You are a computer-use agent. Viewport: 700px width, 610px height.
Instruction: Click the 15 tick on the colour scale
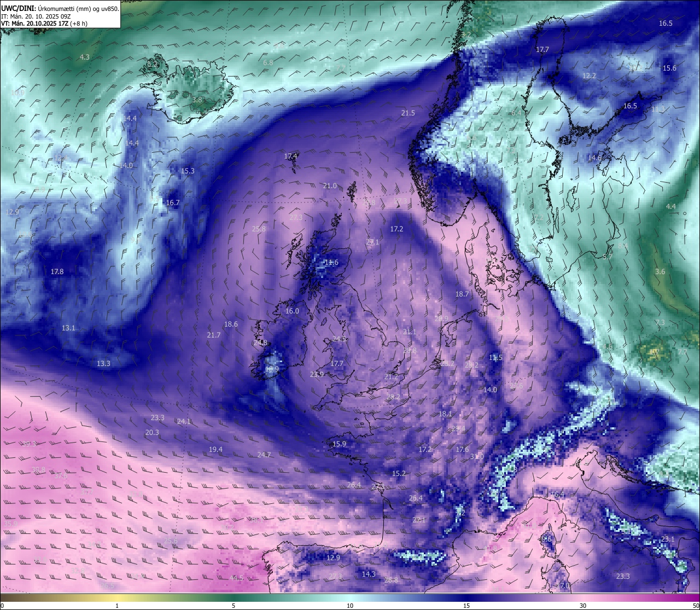pos(466,606)
